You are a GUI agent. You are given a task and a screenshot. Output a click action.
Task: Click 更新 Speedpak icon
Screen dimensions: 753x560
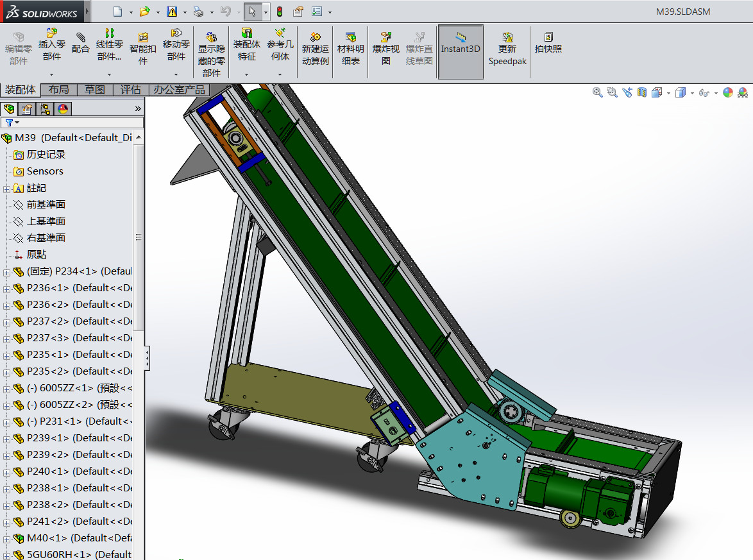[507, 37]
